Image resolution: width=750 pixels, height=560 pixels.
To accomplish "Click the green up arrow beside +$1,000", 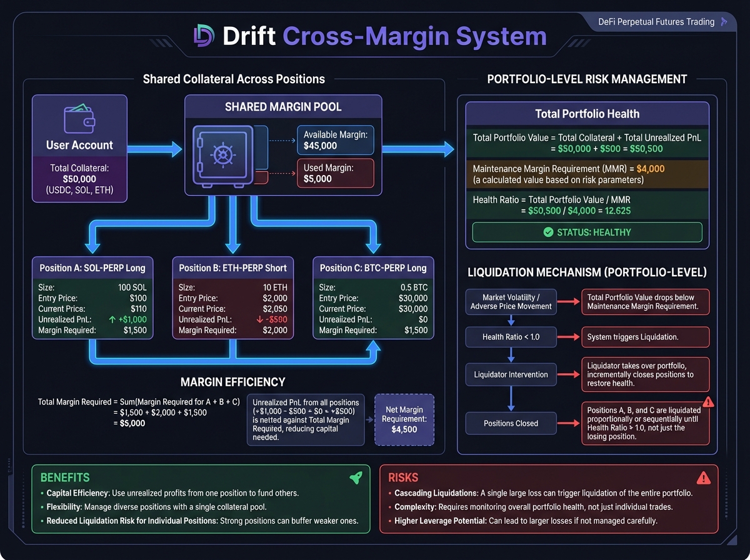I will 111,319.
